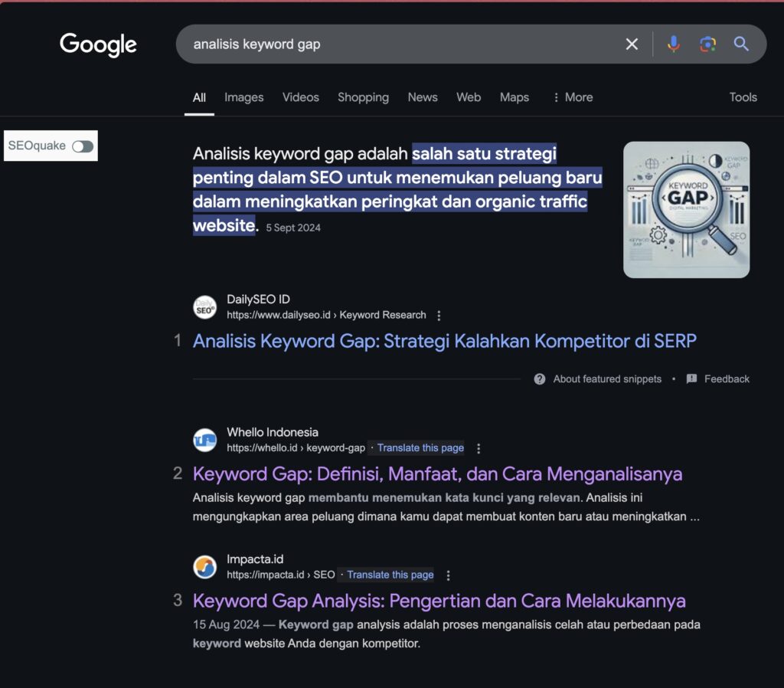Click the 5 Sept 2024 snippet date
Viewport: 784px width, 688px height.
pos(293,228)
